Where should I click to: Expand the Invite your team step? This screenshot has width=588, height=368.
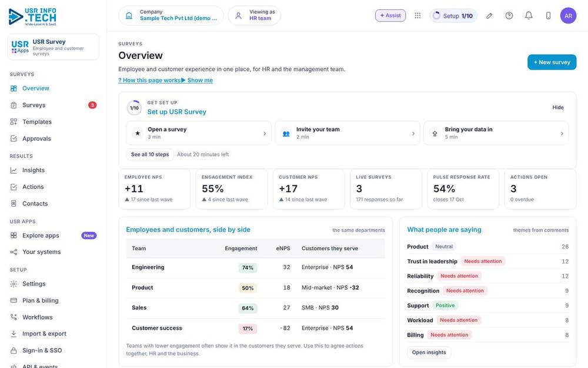click(x=348, y=133)
